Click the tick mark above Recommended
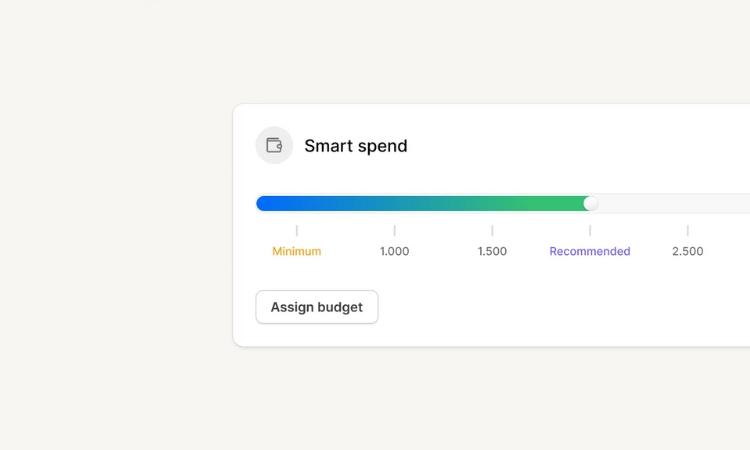Viewport: 750px width, 450px height. [590, 230]
